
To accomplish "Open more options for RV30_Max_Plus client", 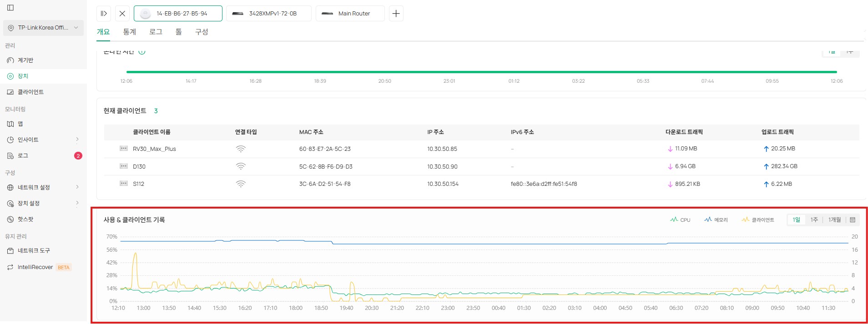I will [123, 149].
